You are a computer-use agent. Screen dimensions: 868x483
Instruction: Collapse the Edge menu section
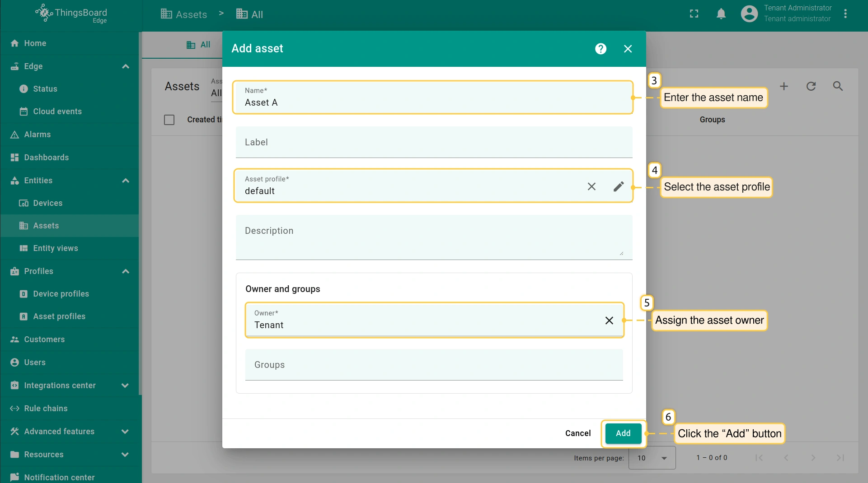(126, 66)
